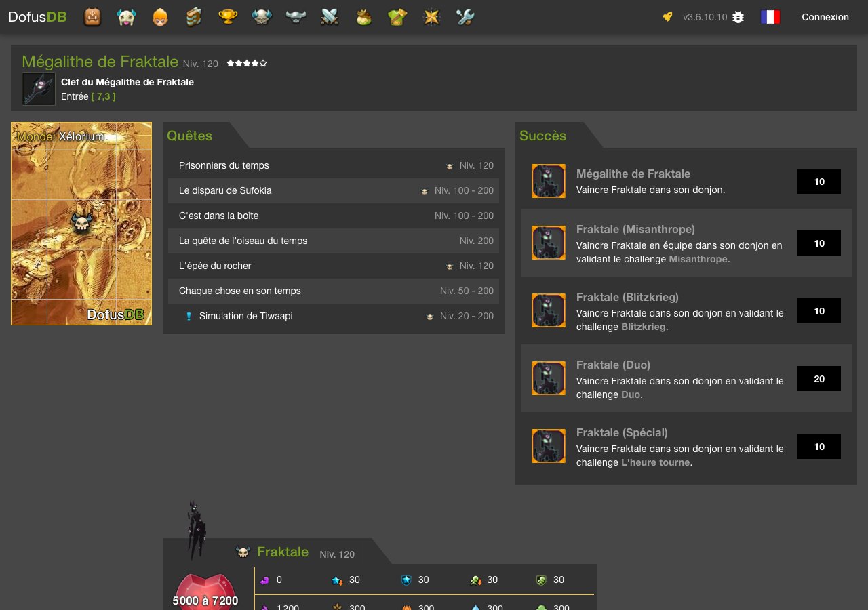Click the gold compass star navbar icon
The image size is (868, 610).
[x=431, y=17]
